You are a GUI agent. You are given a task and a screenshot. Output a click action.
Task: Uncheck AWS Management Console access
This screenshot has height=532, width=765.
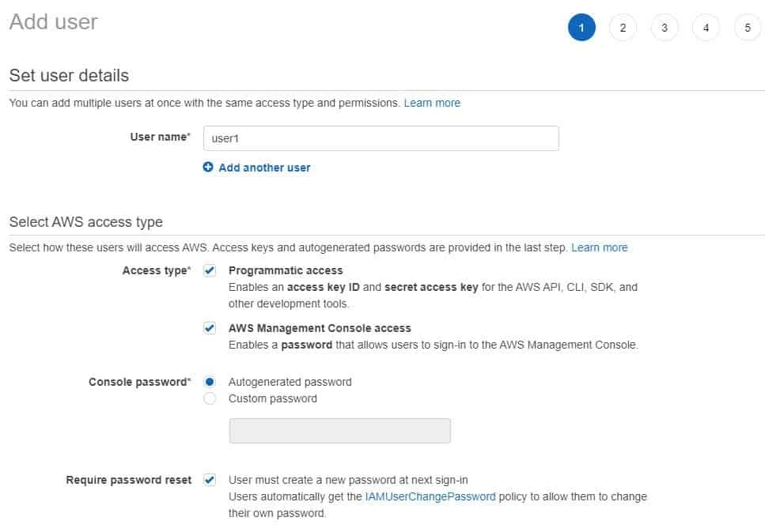tap(209, 328)
